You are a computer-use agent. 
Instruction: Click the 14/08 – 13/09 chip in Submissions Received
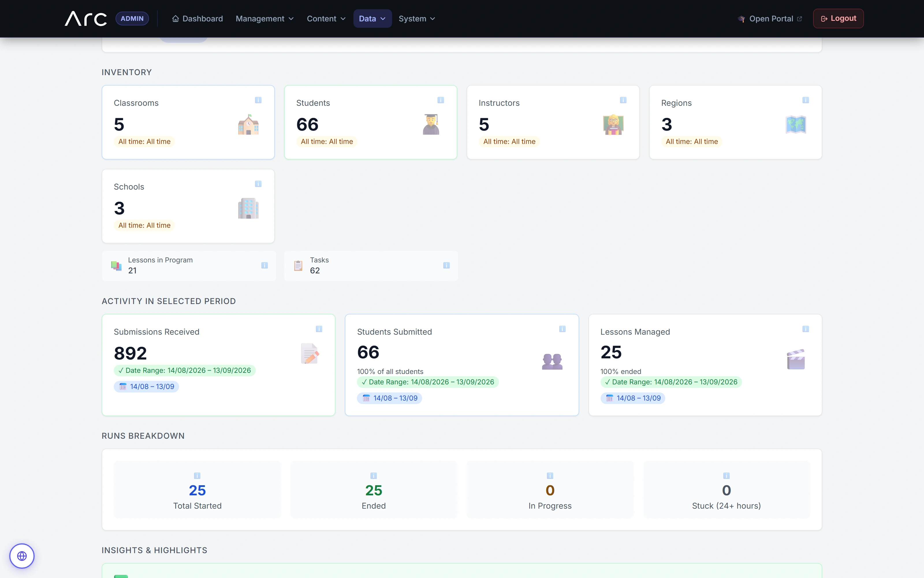pyautogui.click(x=146, y=386)
